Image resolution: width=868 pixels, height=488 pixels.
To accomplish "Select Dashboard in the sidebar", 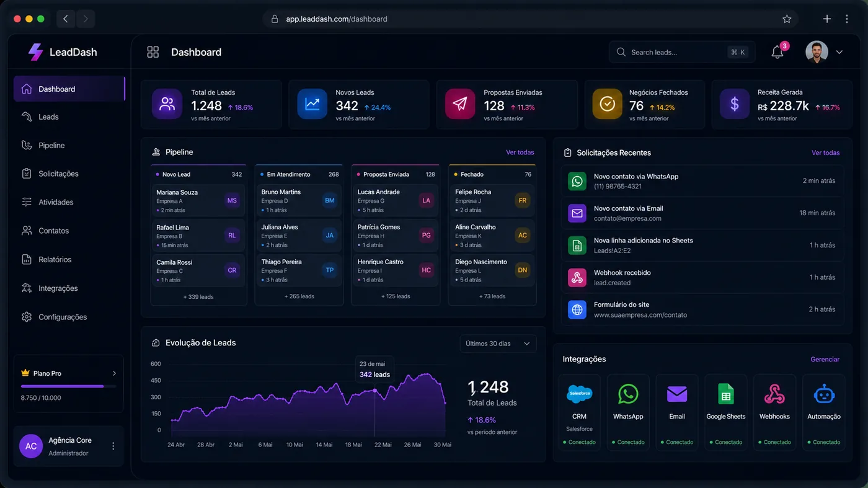I will coord(69,89).
